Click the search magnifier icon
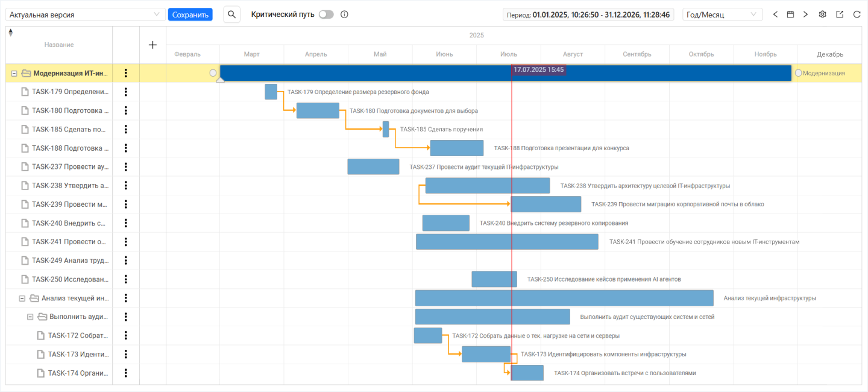 click(x=231, y=14)
